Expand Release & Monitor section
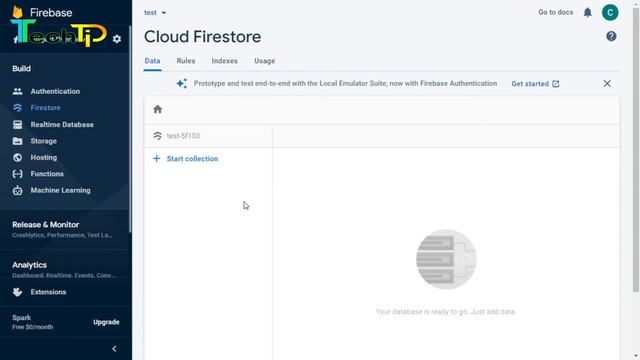This screenshot has width=640, height=360. [x=65, y=229]
